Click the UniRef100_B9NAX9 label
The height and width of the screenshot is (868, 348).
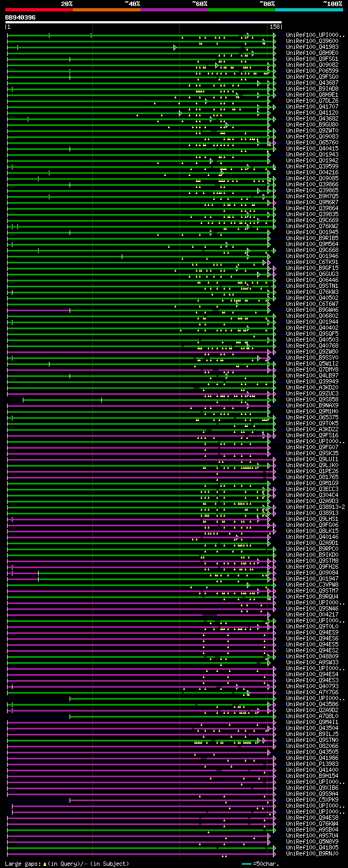[312, 406]
